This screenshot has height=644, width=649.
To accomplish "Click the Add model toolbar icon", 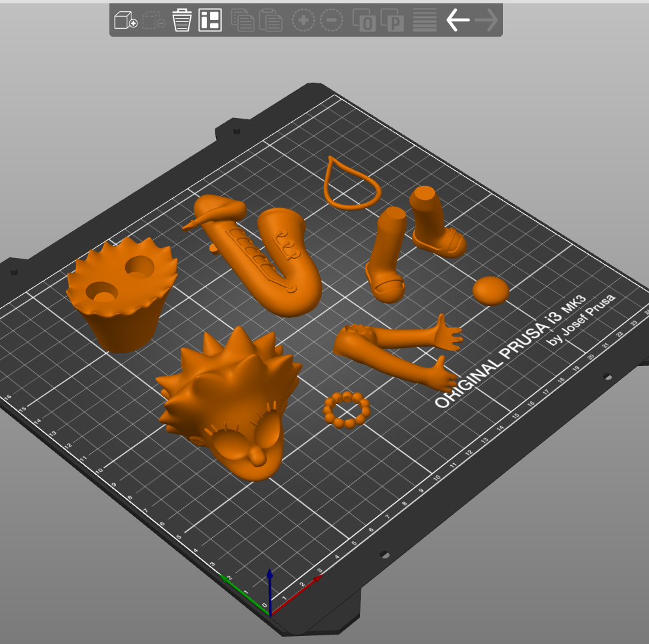I will pyautogui.click(x=125, y=20).
